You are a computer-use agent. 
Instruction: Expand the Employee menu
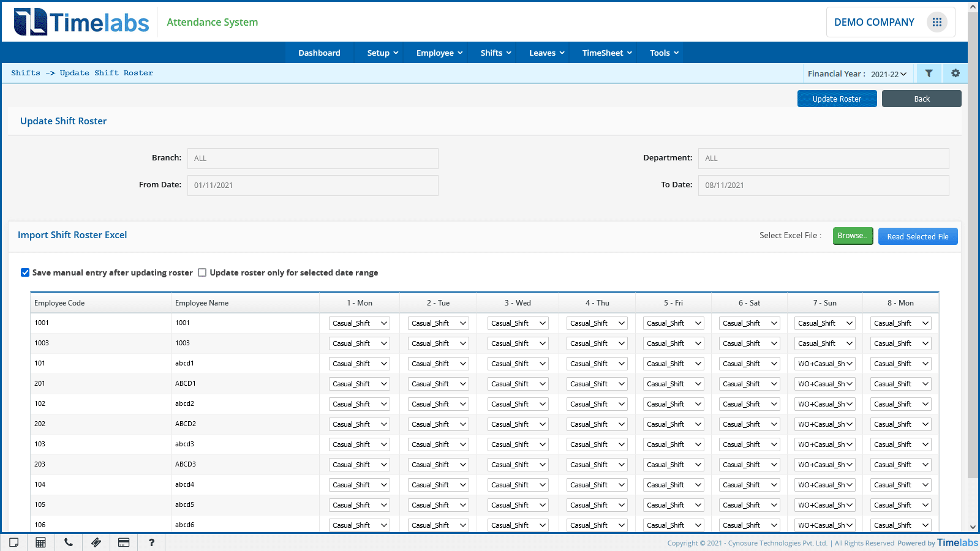point(439,53)
